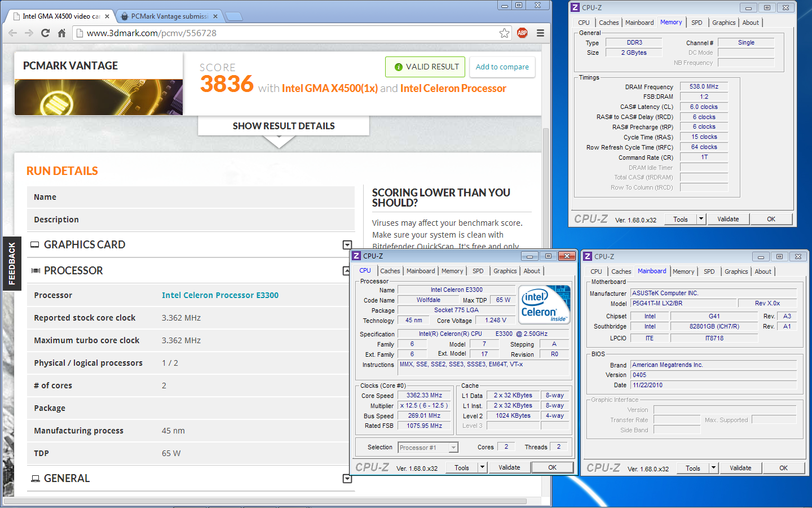Click OK in Memory CPU-Z window

771,220
